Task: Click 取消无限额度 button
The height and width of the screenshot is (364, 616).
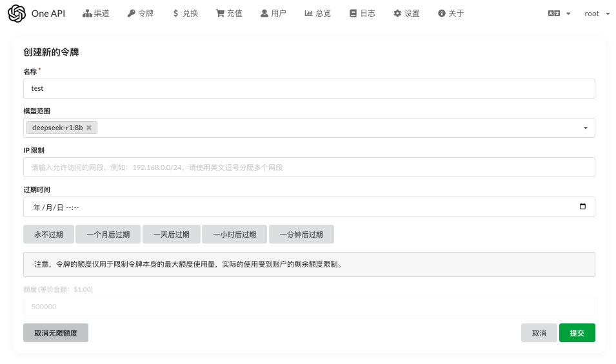Action: (55, 332)
